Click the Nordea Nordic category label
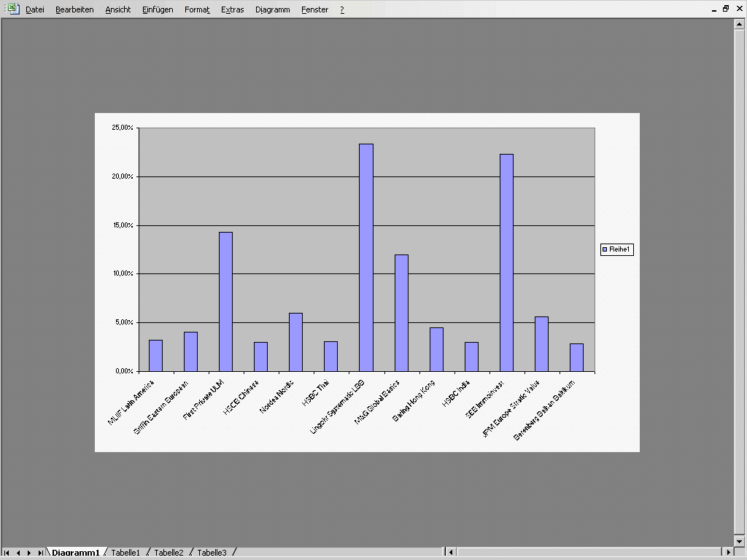The width and height of the screenshot is (747, 560). pos(276,396)
